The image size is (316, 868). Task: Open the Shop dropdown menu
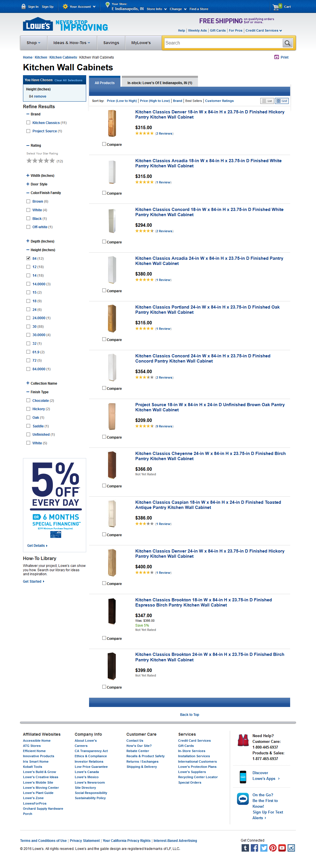(33, 43)
